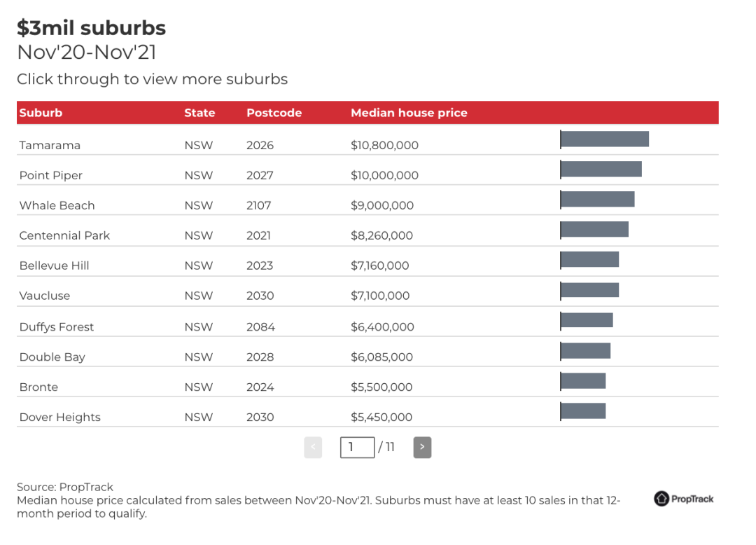Click the Dover Heights price bar
The height and width of the screenshot is (545, 756).
point(583,411)
